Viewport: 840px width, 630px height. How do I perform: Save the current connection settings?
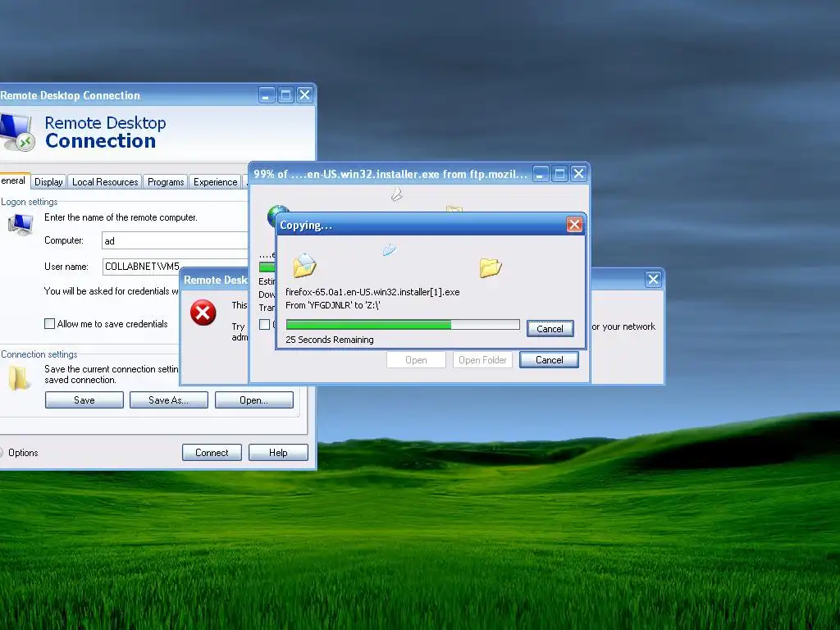[x=84, y=400]
